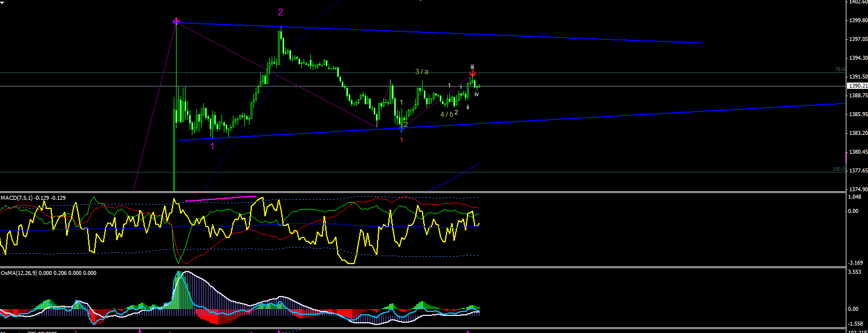This screenshot has height=333, width=868.
Task: Click the 1394.30 price axis label
Action: point(858,58)
